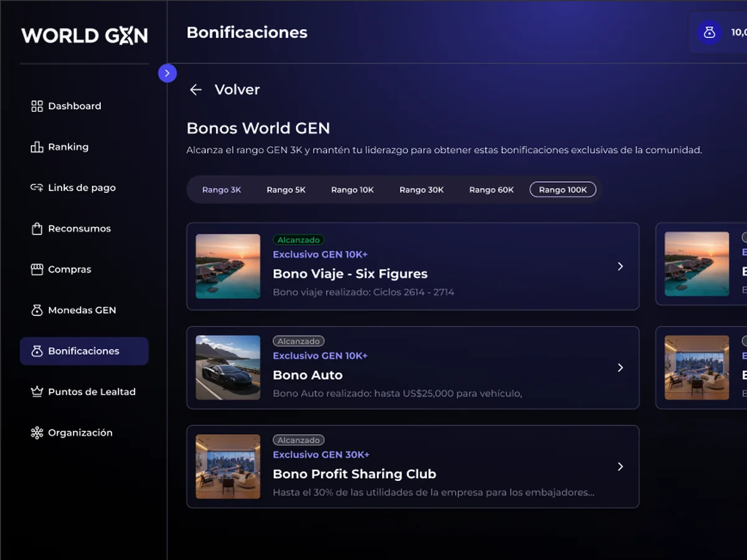747x560 pixels.
Task: Open Ranking via its bar chart icon
Action: pos(37,147)
